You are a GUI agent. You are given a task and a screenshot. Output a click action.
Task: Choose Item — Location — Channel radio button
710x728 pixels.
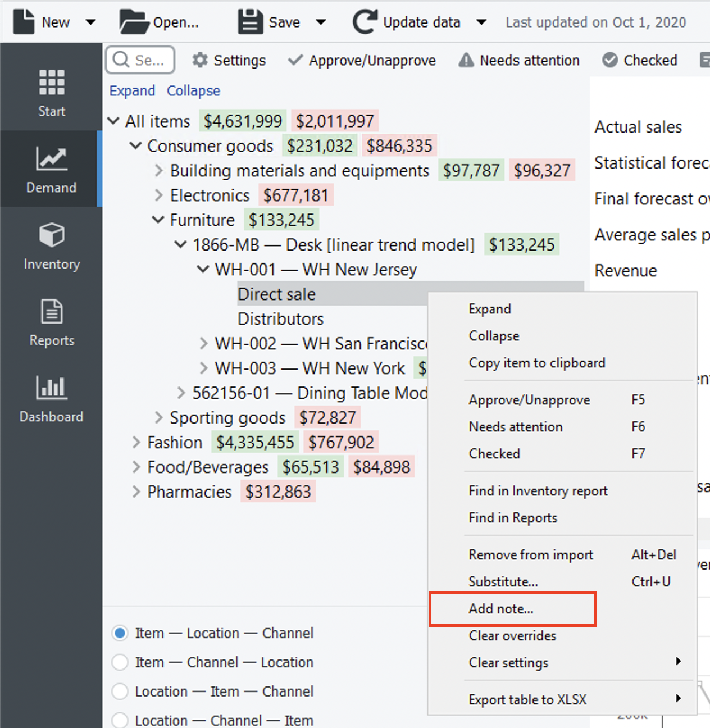(x=120, y=633)
